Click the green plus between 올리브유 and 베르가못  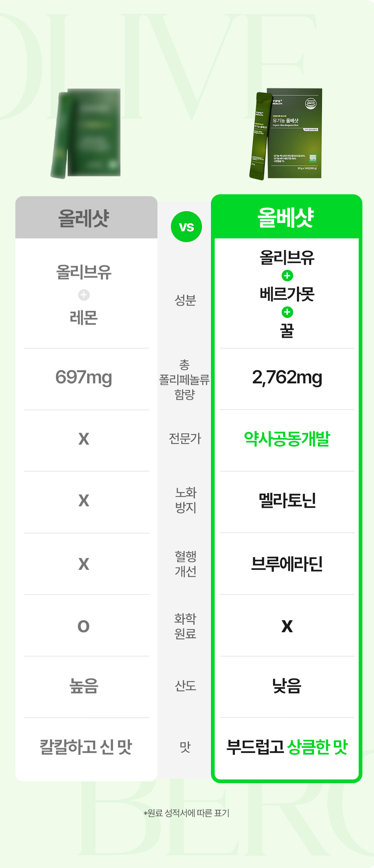tap(287, 276)
